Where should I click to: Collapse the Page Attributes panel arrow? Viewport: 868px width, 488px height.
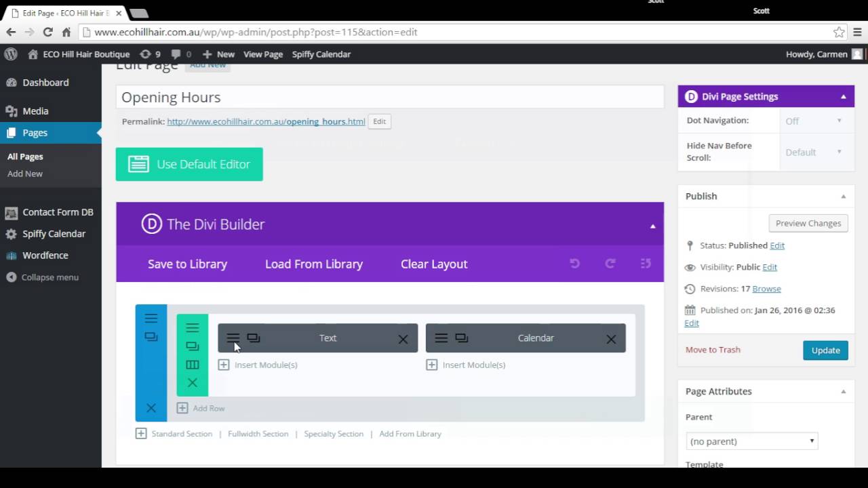[x=844, y=392]
